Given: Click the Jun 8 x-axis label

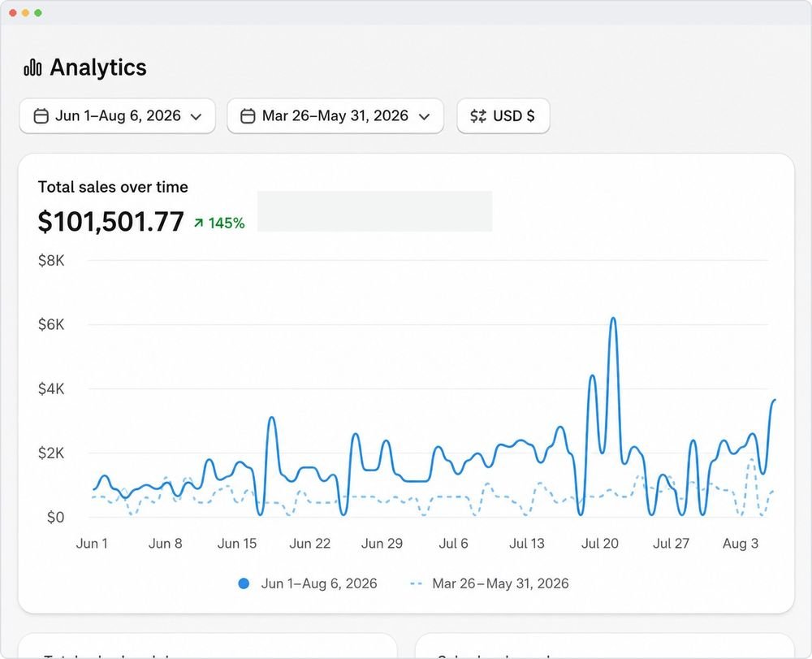Looking at the screenshot, I should [165, 544].
